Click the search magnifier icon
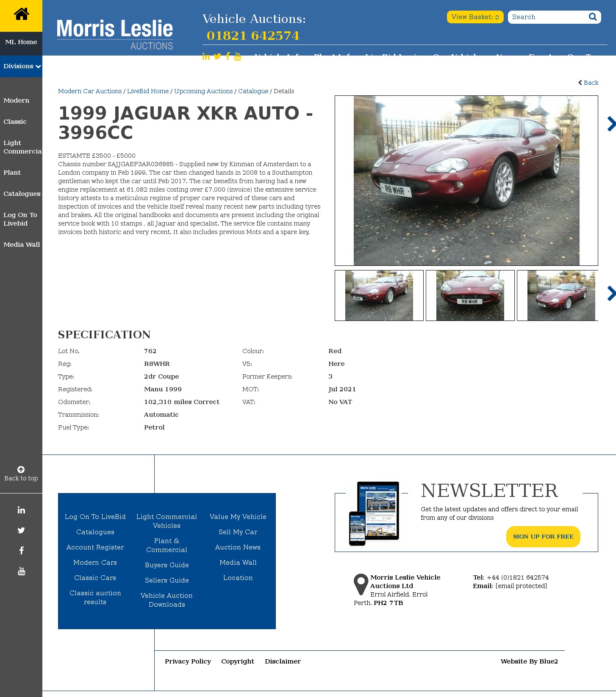Screen dimensions: 616x697 593,17
